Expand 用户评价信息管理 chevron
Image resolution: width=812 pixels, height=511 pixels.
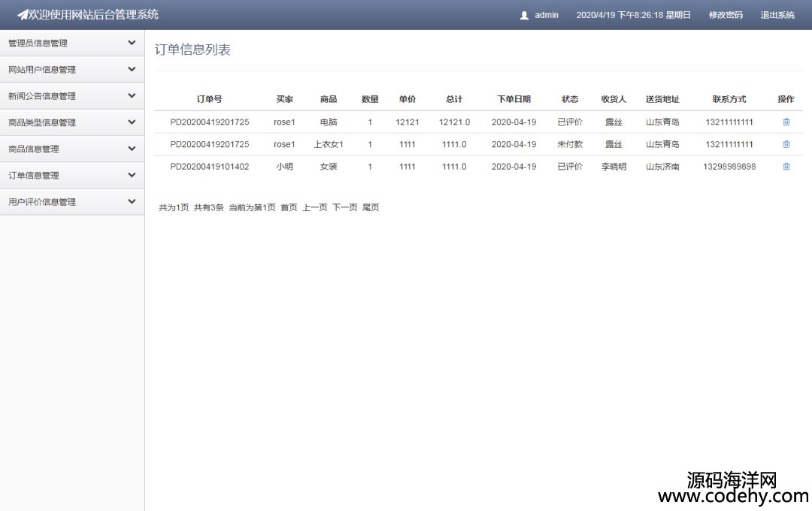[132, 202]
